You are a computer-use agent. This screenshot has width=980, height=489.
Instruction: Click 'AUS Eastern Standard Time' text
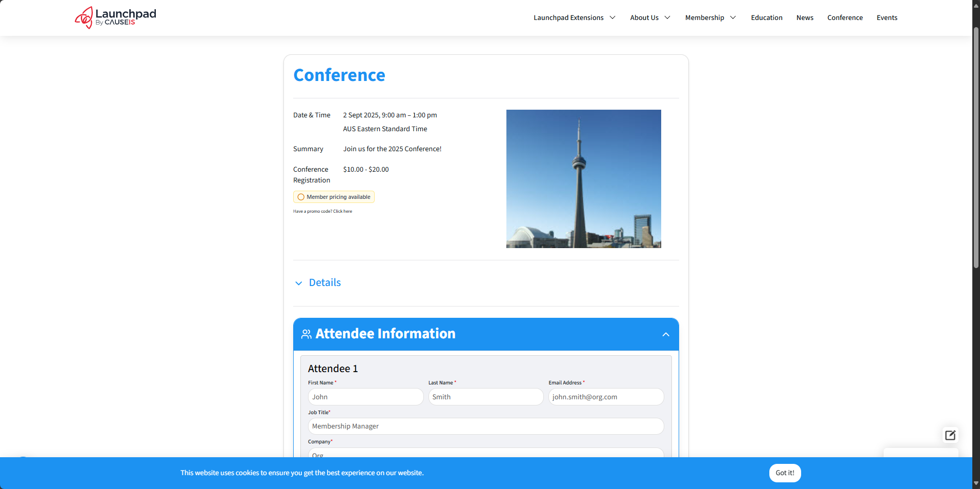click(385, 129)
